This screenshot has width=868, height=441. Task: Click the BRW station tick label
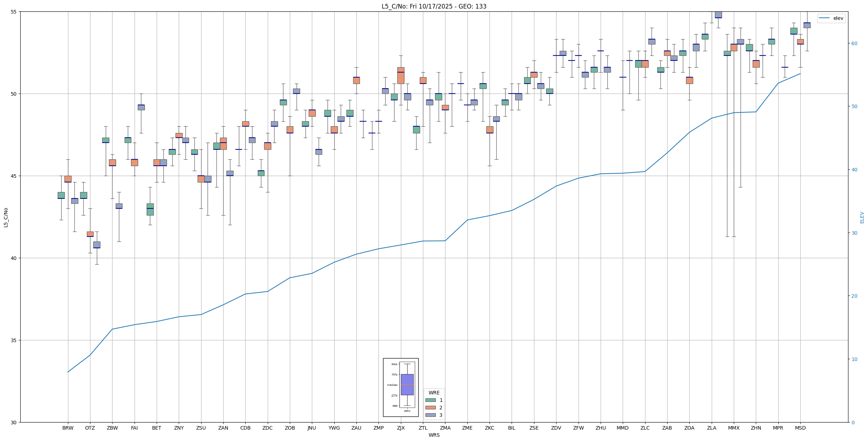[68, 428]
